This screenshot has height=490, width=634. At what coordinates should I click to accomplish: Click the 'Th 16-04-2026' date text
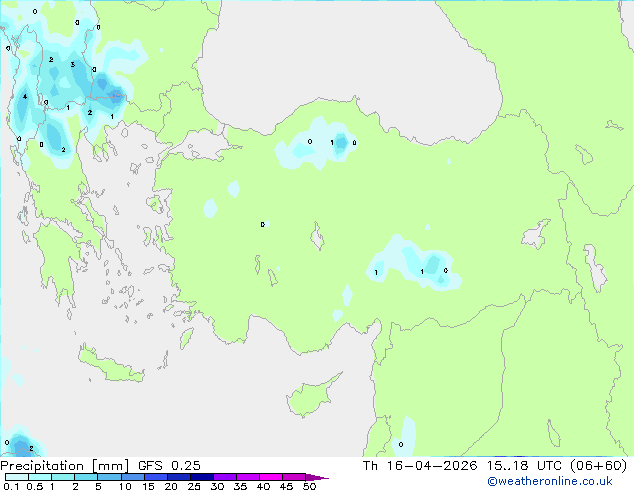pyautogui.click(x=420, y=466)
